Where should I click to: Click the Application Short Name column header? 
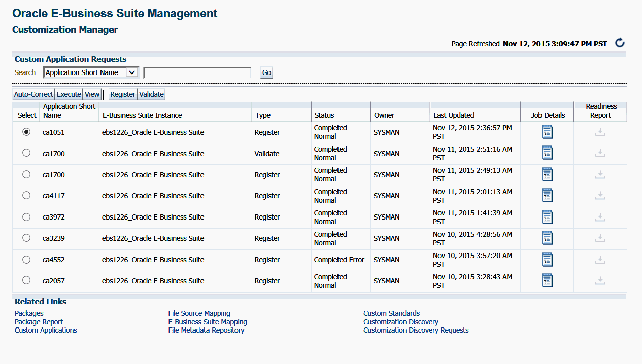(x=70, y=111)
